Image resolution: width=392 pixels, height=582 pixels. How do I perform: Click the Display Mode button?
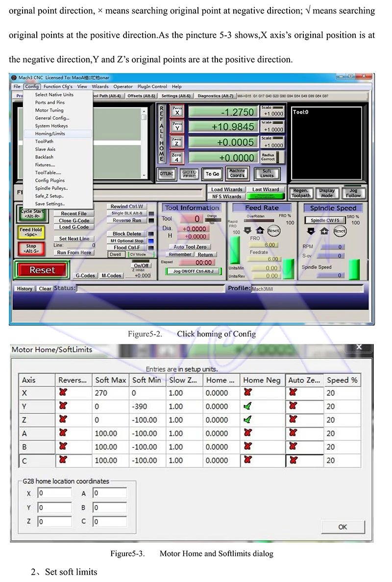pos(327,193)
